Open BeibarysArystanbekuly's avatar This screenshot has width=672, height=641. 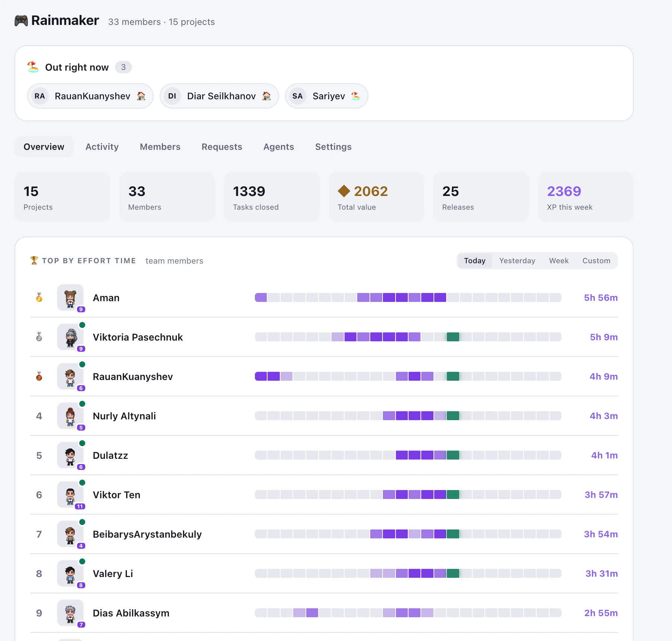coord(70,534)
